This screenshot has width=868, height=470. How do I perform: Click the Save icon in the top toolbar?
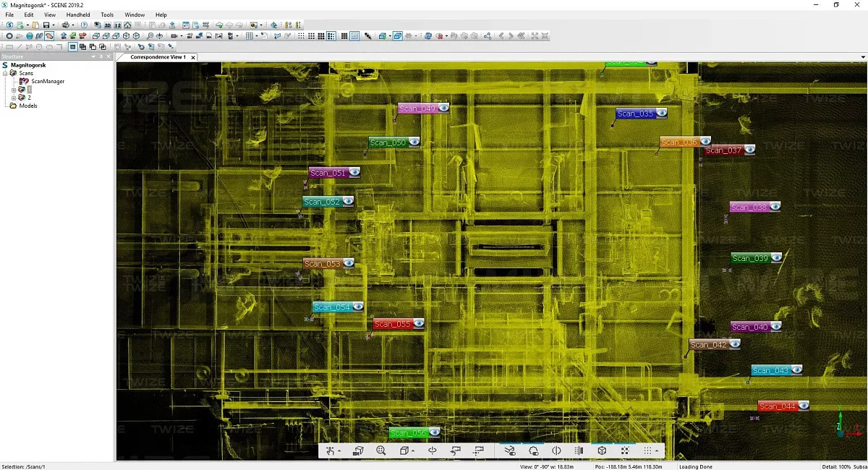pos(46,25)
